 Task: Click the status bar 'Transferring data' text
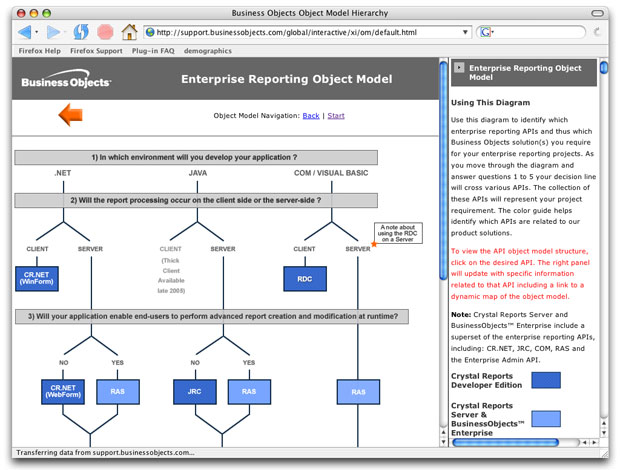pyautogui.click(x=105, y=452)
